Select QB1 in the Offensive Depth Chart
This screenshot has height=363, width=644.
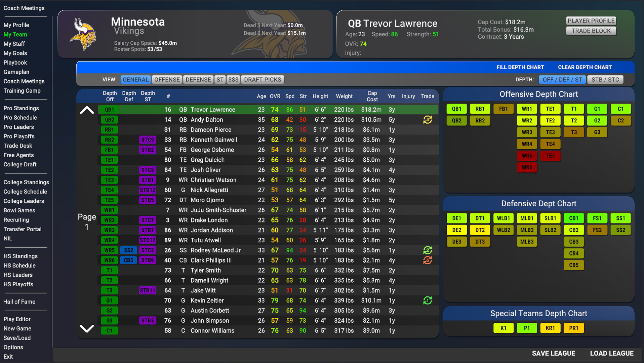tap(456, 109)
